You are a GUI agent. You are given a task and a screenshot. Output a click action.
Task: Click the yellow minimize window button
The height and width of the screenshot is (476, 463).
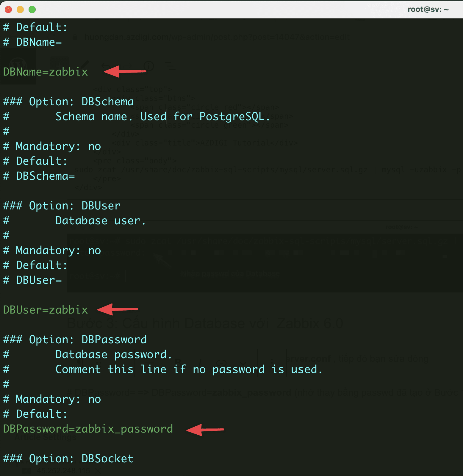(x=20, y=10)
